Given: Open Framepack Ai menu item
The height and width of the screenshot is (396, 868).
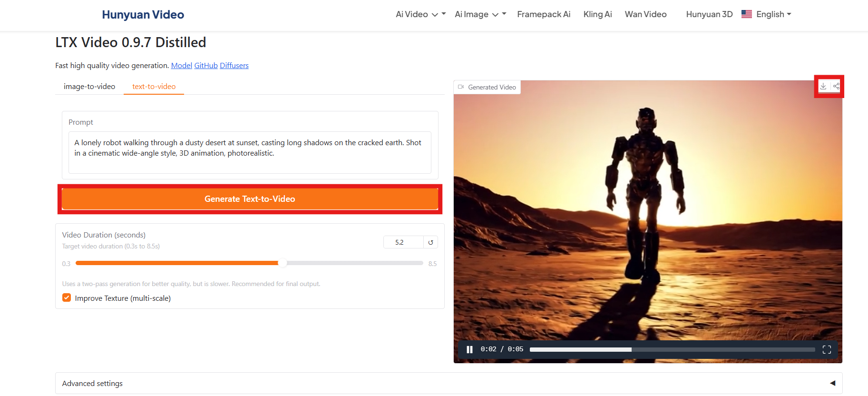Looking at the screenshot, I should (544, 14).
